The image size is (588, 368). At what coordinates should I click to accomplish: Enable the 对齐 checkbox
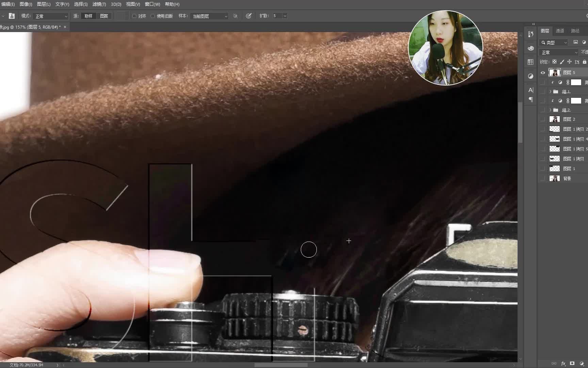click(134, 16)
